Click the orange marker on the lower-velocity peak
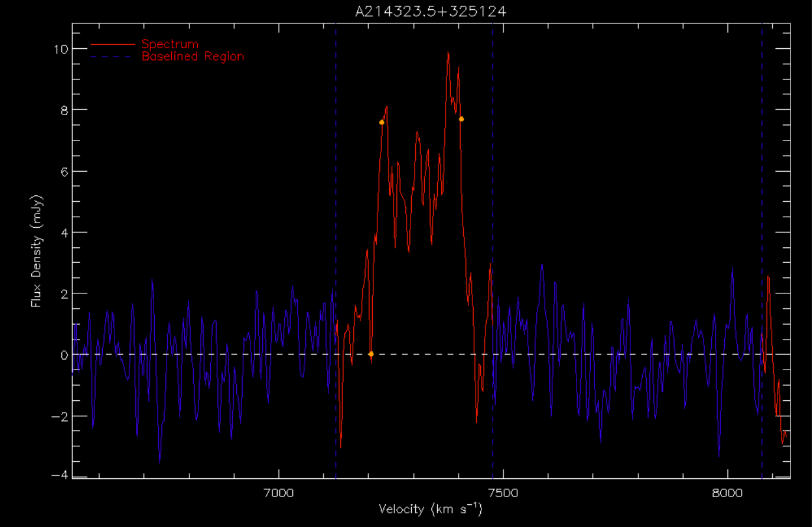 point(381,122)
